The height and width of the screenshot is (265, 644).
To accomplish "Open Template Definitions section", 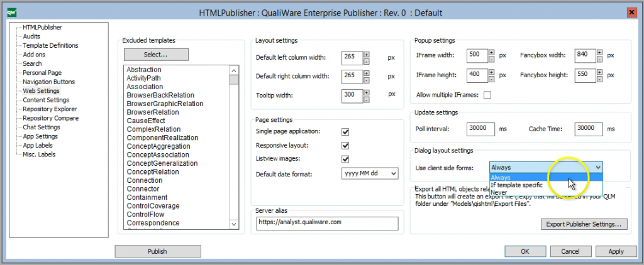I will (50, 46).
